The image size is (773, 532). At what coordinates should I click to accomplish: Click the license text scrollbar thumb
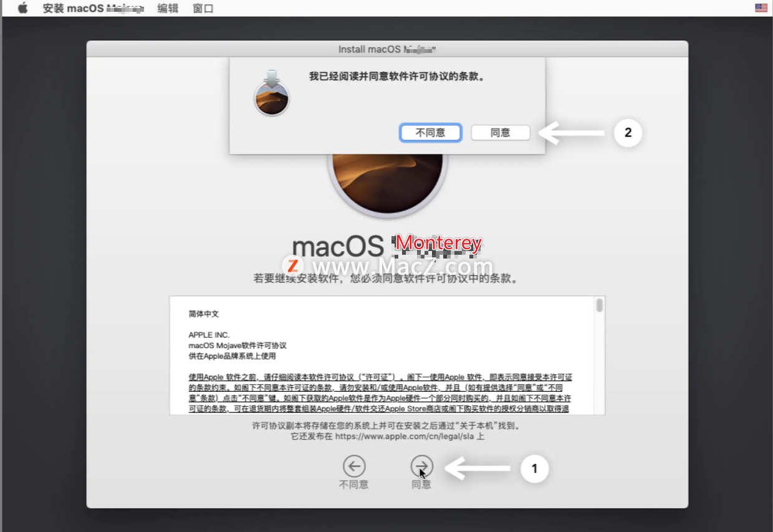click(x=599, y=305)
